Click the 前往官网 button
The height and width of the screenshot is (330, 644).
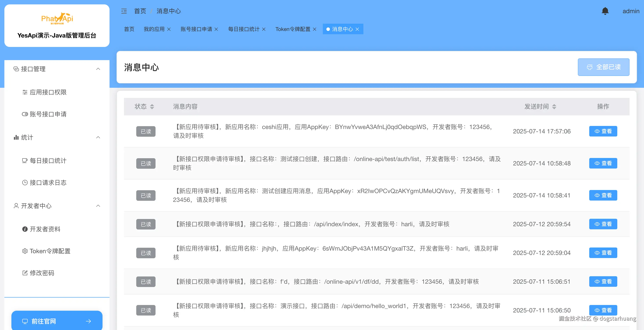coord(57,321)
